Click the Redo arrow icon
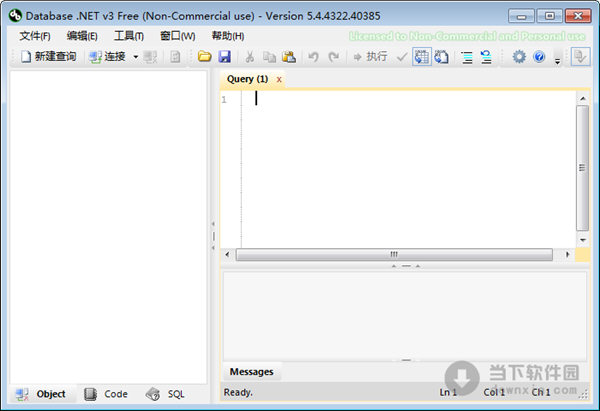Screen dimensions: 600x411 point(334,57)
